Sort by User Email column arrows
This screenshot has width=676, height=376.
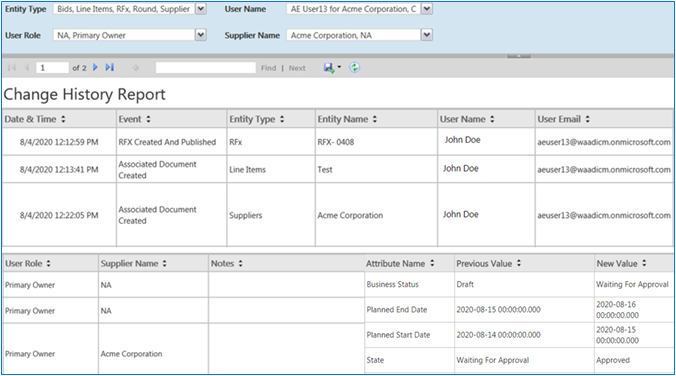(x=588, y=119)
